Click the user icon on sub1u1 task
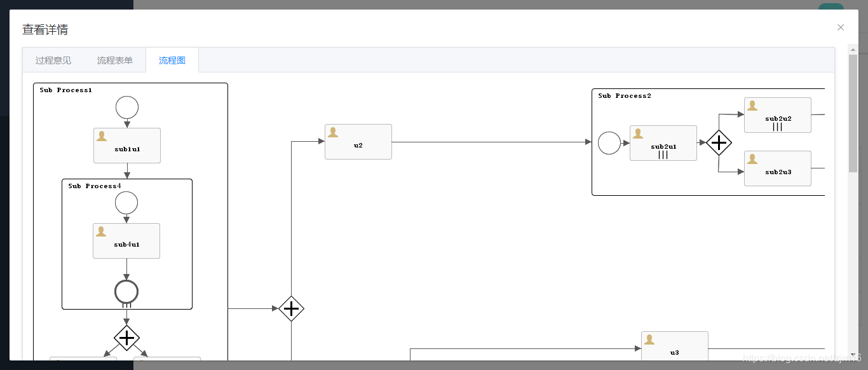The image size is (868, 370). 101,136
